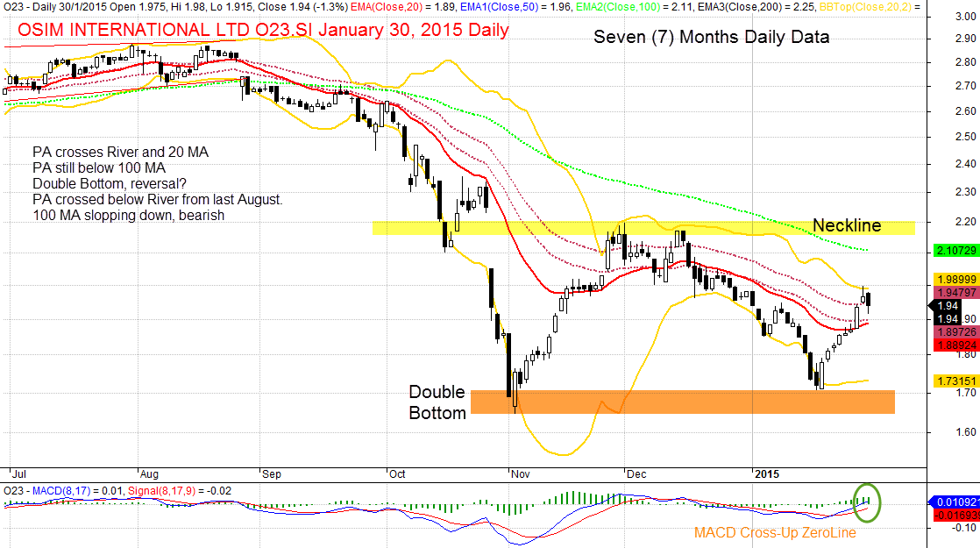Click the 'PA crosses River and 20 MA' note
Viewport: 980px width, 548px height.
[x=121, y=152]
